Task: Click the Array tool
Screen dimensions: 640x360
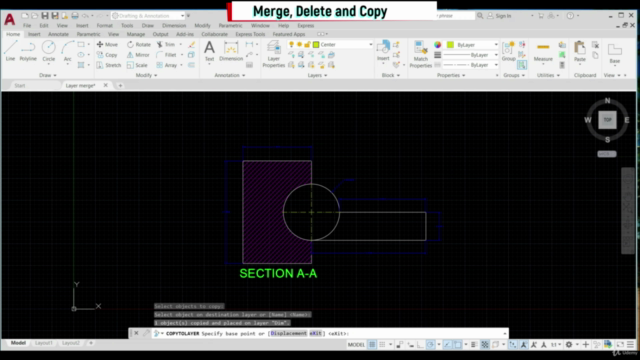Action: tap(167, 65)
